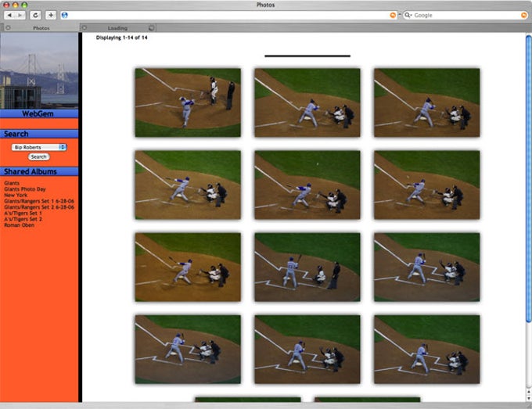This screenshot has height=409, width=532.
Task: Click the scroll down arrow at the scrollbar bottom
Action: (x=529, y=399)
